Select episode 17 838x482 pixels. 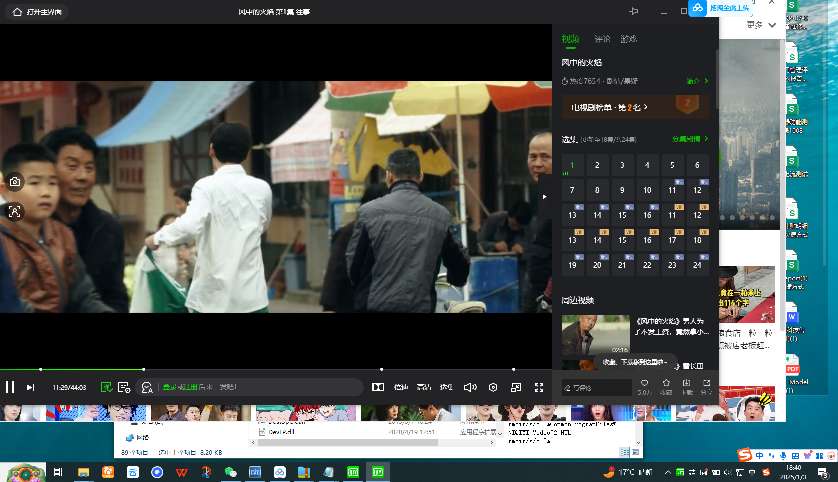click(x=672, y=240)
